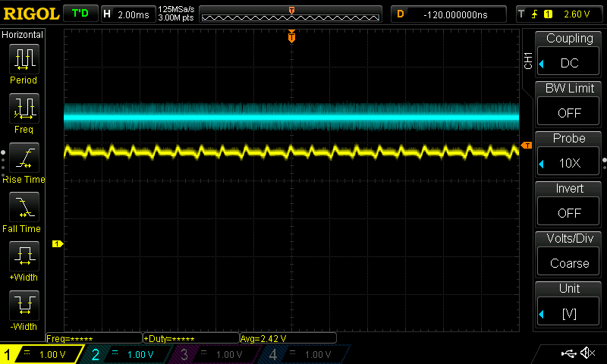This screenshot has width=607, height=364.
Task: Click the T'D trigger status indicator
Action: (x=80, y=14)
